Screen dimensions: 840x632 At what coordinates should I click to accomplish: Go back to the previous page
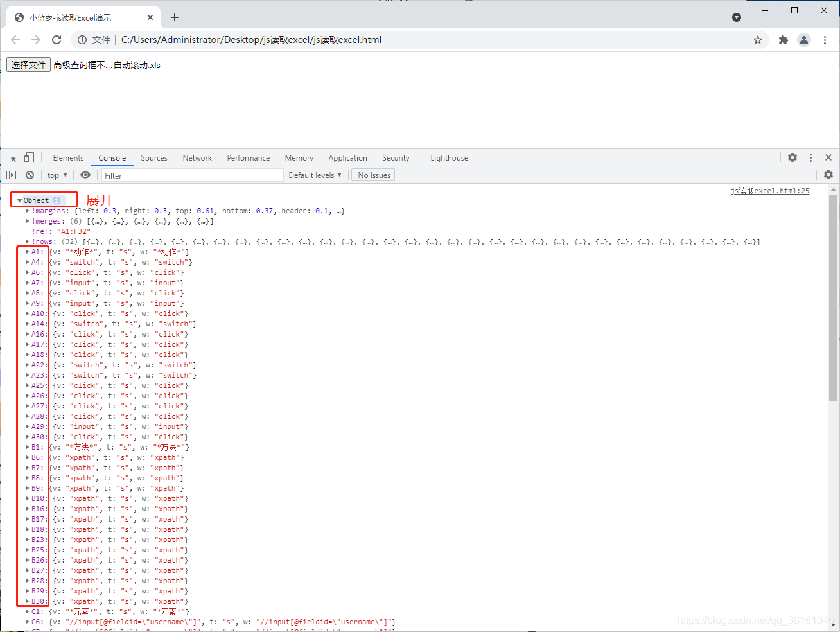tap(15, 40)
